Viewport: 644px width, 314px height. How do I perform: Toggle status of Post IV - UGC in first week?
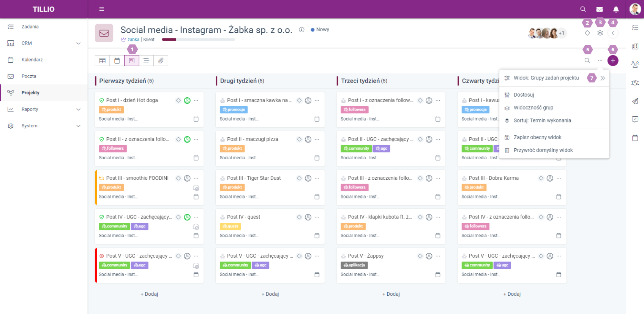(101, 217)
